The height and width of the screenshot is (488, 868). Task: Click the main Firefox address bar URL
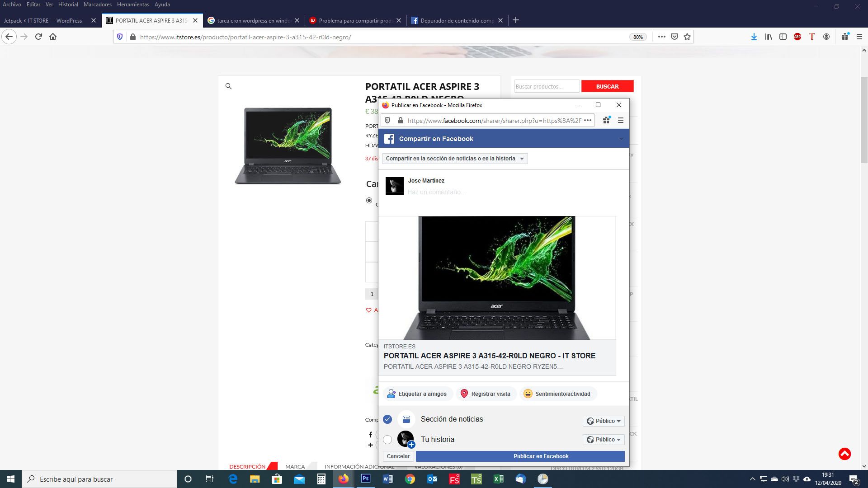245,37
